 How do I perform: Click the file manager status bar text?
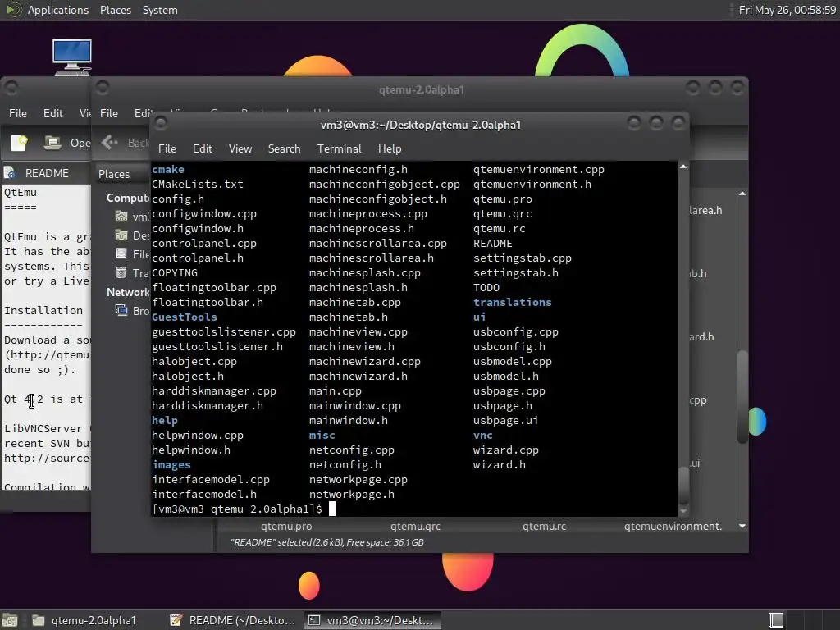(x=326, y=542)
